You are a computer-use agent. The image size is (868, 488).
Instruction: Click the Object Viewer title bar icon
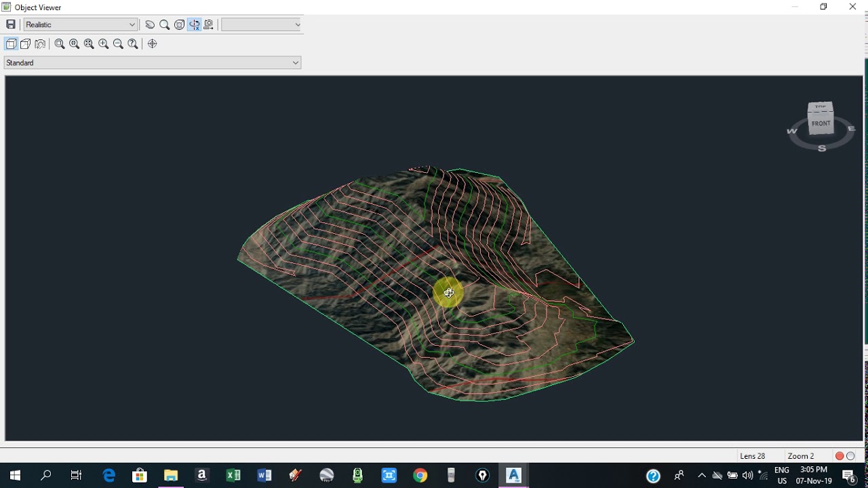(7, 7)
